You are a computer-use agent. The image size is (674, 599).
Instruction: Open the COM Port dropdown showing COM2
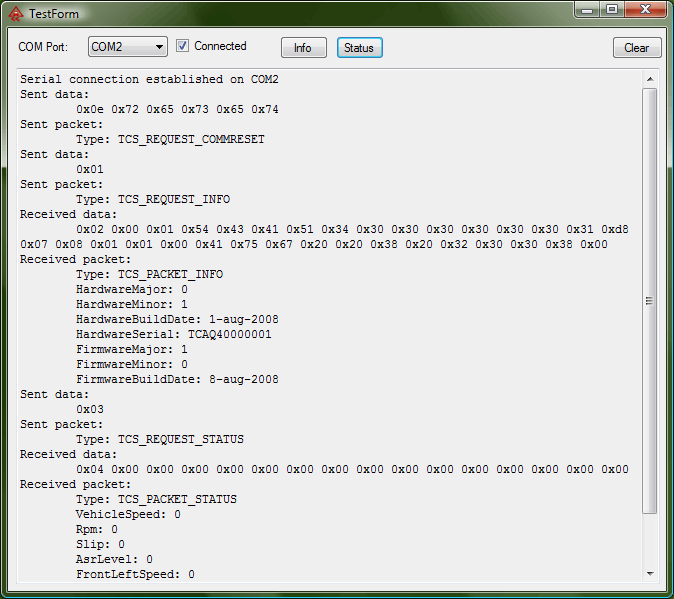coord(128,46)
